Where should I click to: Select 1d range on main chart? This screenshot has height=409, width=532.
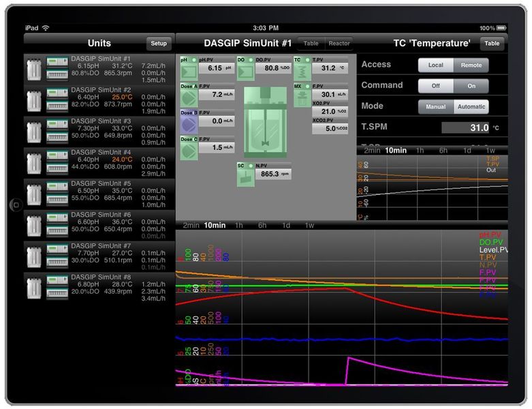(286, 226)
